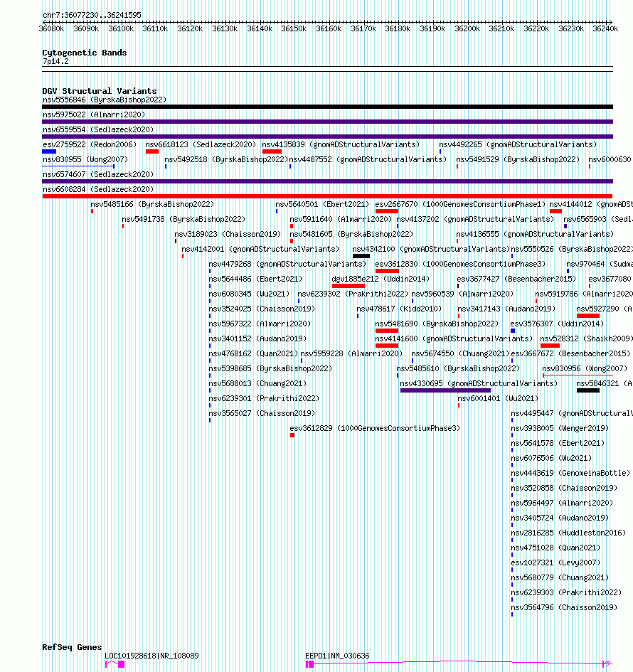633x672 pixels.
Task: Click nsv3524025 (Chaisson2019) label
Action: coord(262,309)
